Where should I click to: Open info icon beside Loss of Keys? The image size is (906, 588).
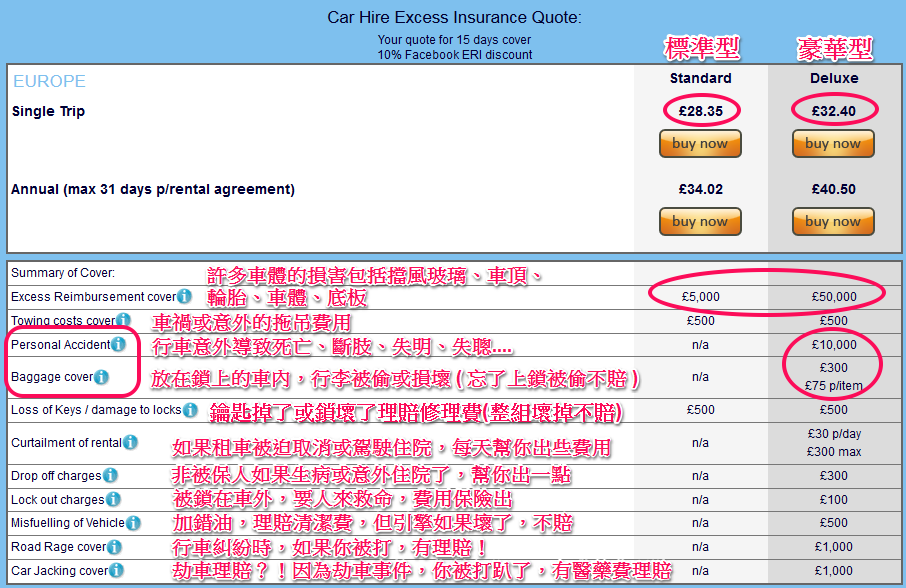tap(190, 410)
